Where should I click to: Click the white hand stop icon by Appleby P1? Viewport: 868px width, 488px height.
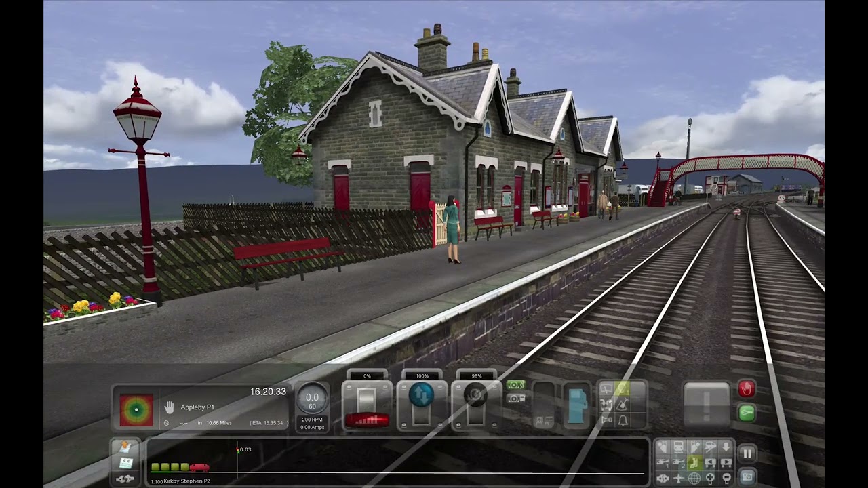pyautogui.click(x=170, y=407)
